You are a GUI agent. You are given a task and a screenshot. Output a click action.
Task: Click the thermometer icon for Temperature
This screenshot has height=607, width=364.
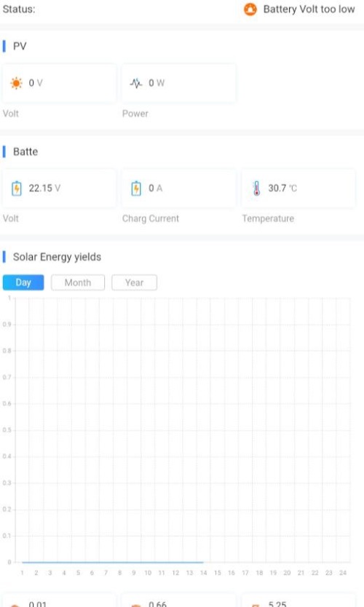coord(256,188)
